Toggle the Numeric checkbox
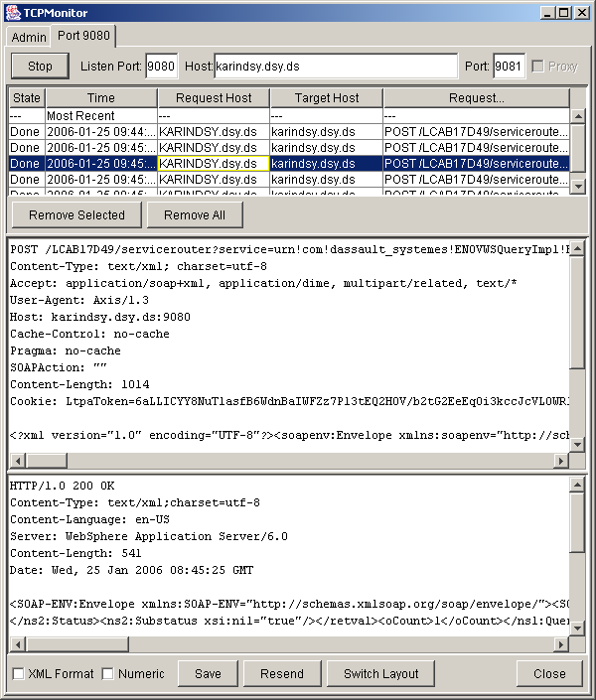Image resolution: width=596 pixels, height=700 pixels. 107,673
